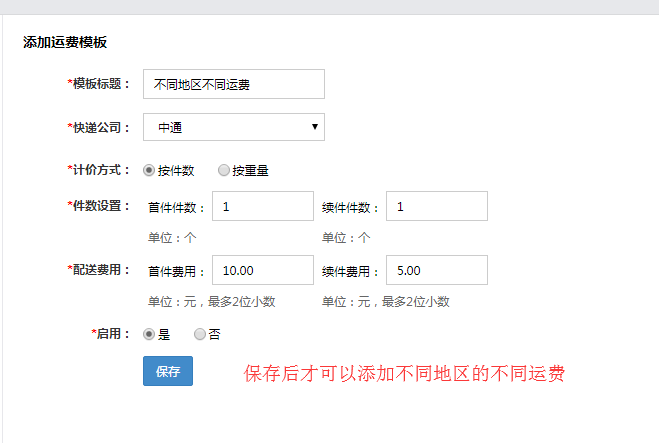Image resolution: width=659 pixels, height=443 pixels.
Task: Edit the 首件费用 value of 10.00
Action: (263, 270)
